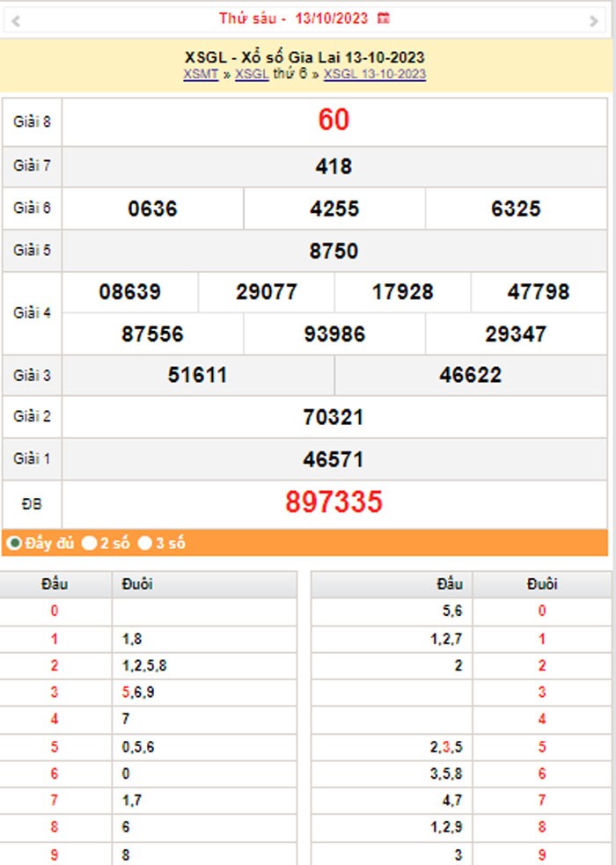616x865 pixels.
Task: Go to previous day with left arrow
Action: tap(16, 21)
